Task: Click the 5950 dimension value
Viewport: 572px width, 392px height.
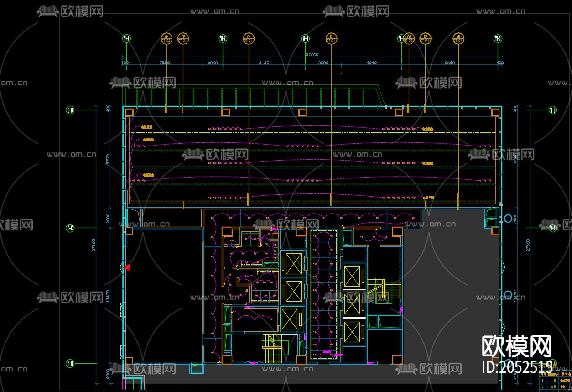Action: [371, 63]
